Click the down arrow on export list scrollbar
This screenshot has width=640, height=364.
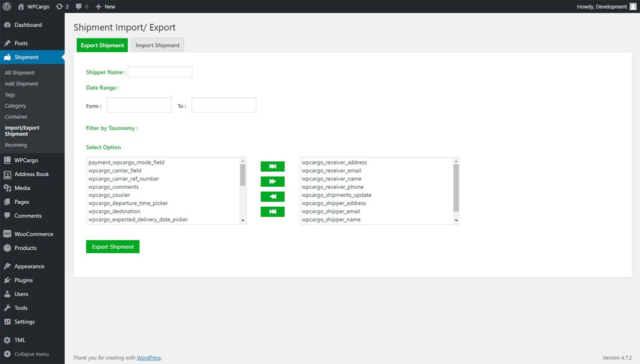[x=455, y=220]
